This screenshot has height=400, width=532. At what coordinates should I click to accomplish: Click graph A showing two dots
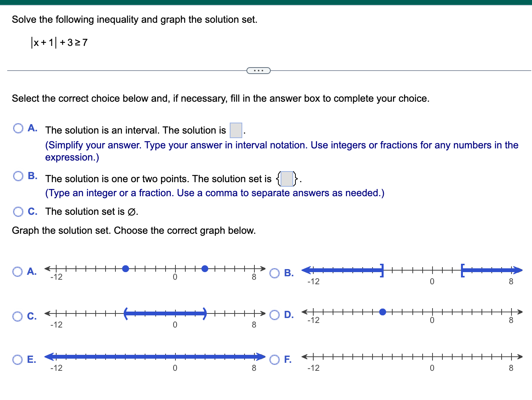pyautogui.click(x=152, y=269)
